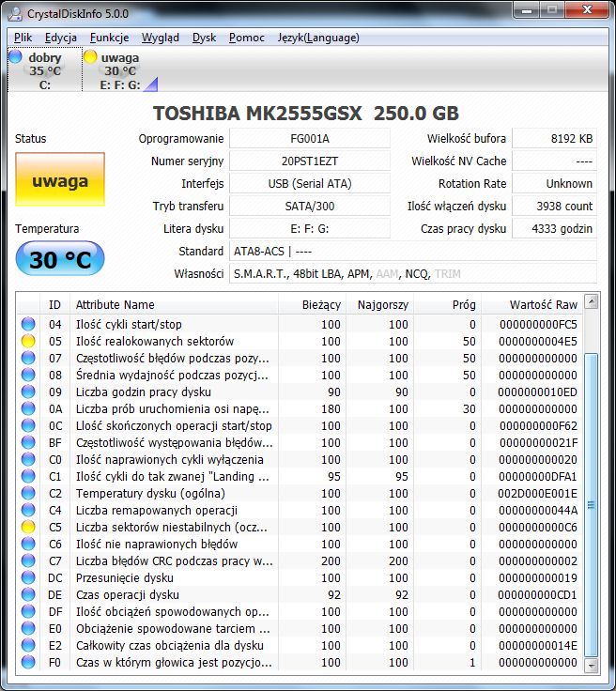The image size is (616, 691).
Task: Click yellow warning orb for attribute C5
Action: click(28, 527)
